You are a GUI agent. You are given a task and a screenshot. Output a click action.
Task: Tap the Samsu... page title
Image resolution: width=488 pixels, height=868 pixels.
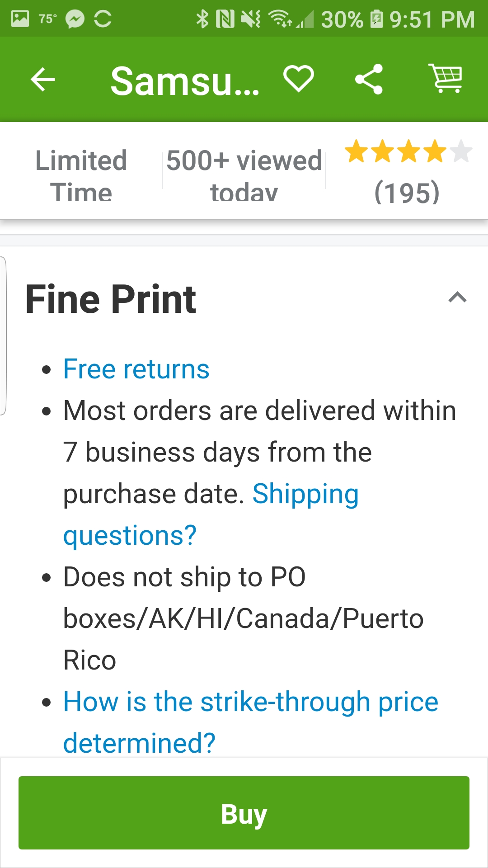pos(185,81)
